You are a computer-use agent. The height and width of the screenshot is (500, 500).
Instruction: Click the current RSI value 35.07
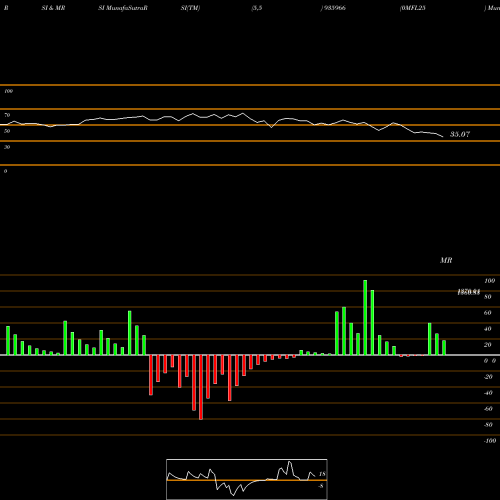(x=460, y=134)
